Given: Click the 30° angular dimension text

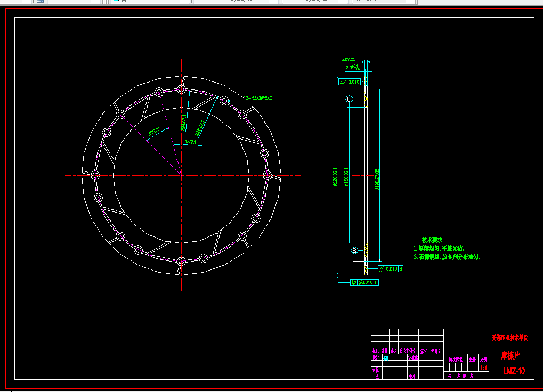Looking at the screenshot, I should click(x=153, y=132).
